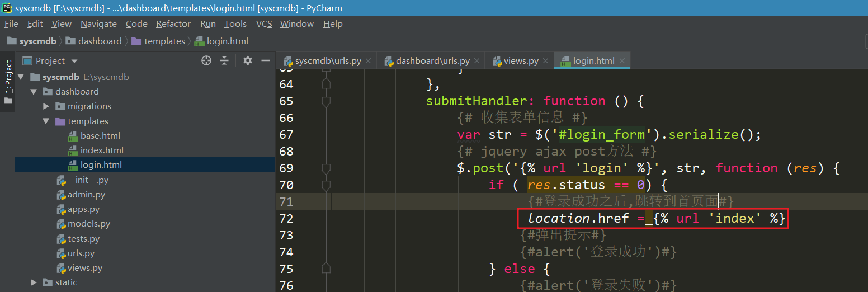Open the Window menu
The image size is (868, 292).
297,23
